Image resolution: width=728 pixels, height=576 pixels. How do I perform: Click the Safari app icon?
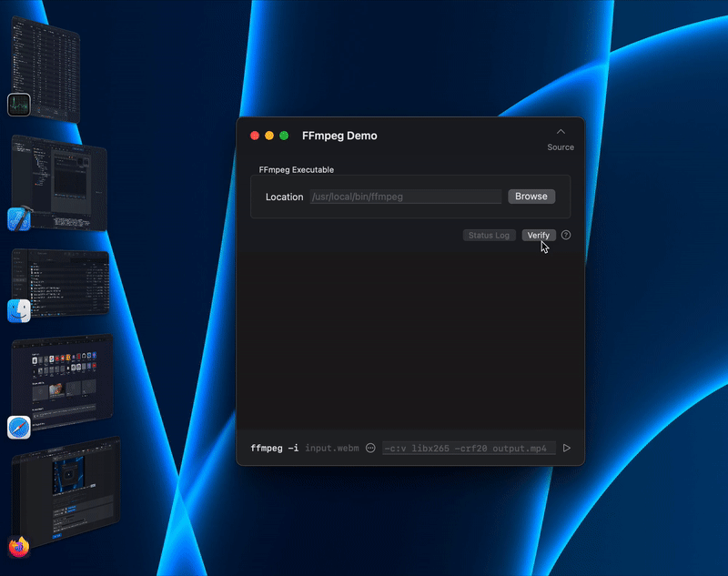tap(19, 427)
